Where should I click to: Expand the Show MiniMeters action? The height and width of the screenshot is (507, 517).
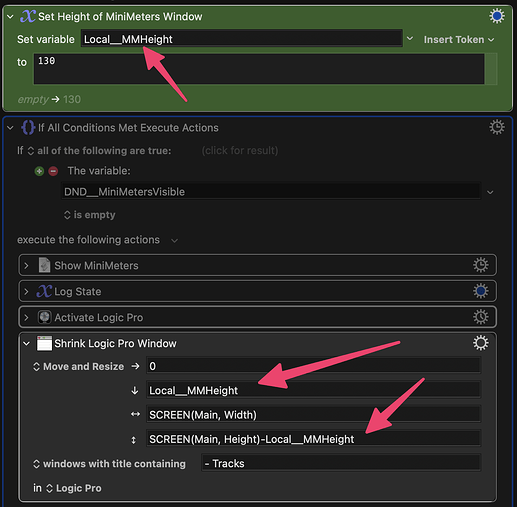point(26,265)
